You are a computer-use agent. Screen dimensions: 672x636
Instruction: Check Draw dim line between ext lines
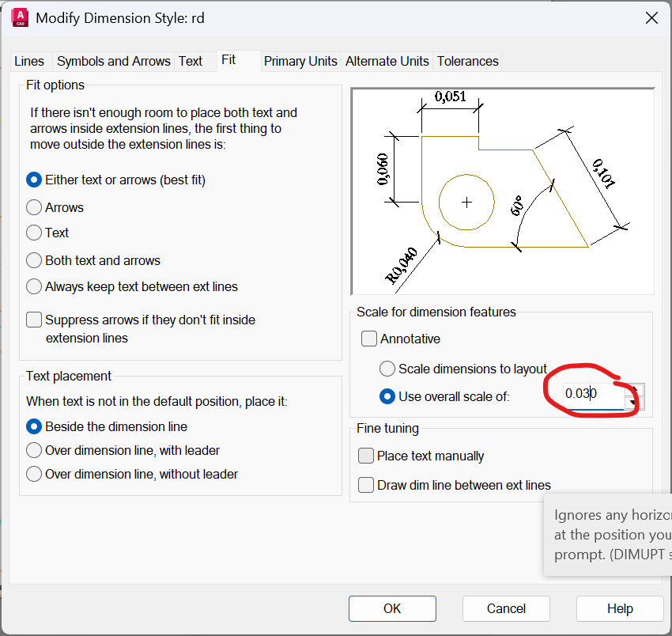[x=366, y=485]
